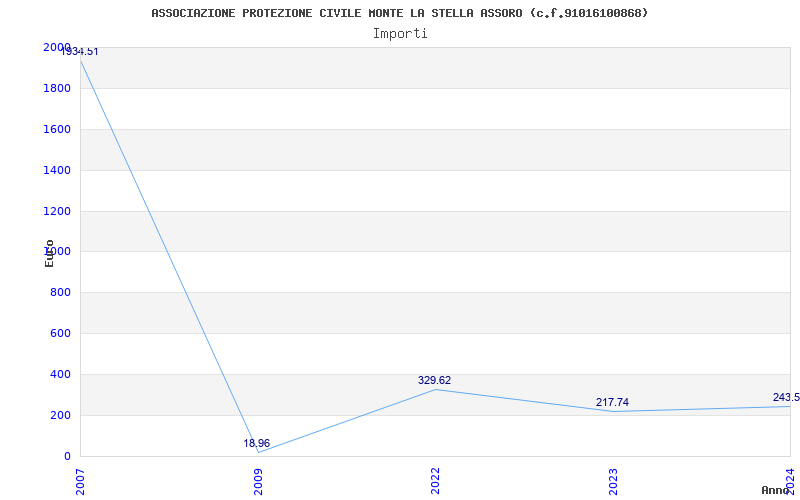
Task: Click the Euro axis label
Action: [x=49, y=253]
